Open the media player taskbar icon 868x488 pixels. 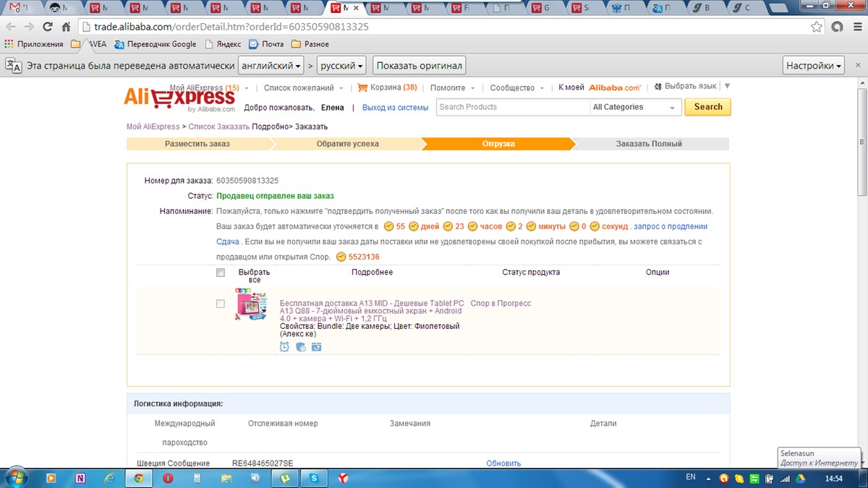(51, 478)
